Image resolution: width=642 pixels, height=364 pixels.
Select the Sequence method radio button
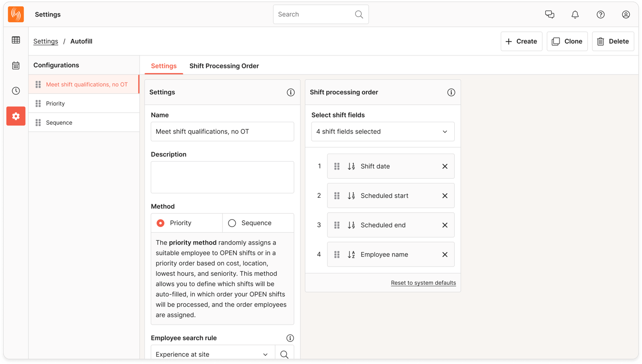(232, 223)
